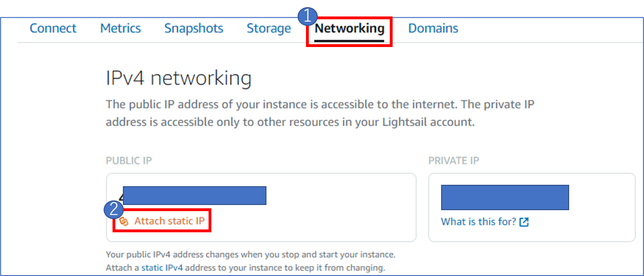Follow the static IPv4 hyperlink

tap(162, 268)
